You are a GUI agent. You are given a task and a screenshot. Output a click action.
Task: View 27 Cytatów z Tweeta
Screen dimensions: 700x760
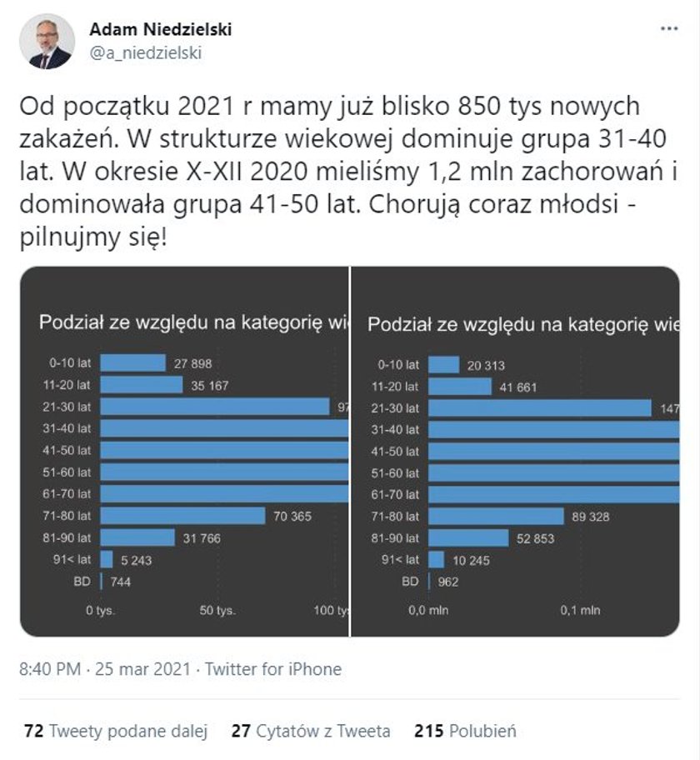click(311, 731)
